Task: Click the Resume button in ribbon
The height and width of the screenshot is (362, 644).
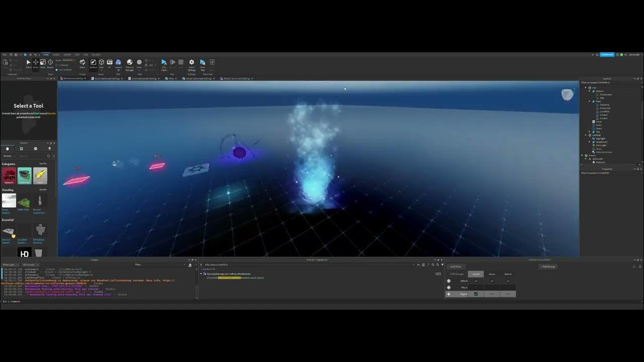Action: tap(173, 63)
